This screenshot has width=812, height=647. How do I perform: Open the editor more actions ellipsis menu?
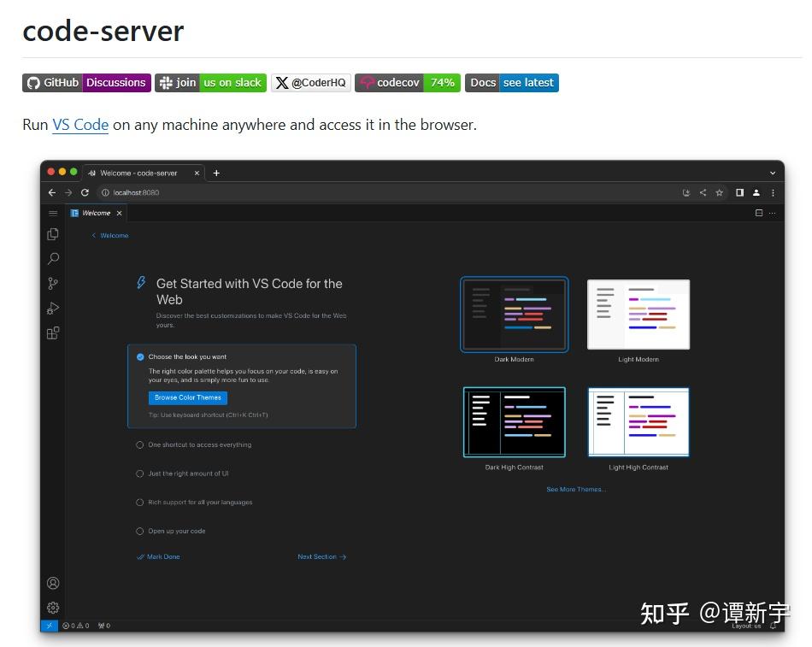coord(772,213)
